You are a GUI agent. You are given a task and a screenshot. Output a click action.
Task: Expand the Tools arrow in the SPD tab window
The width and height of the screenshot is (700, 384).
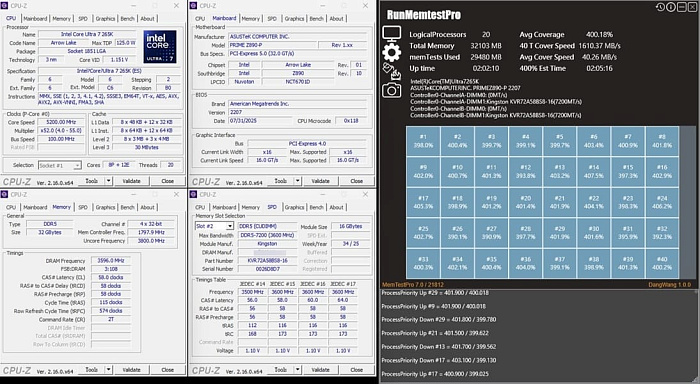297,370
